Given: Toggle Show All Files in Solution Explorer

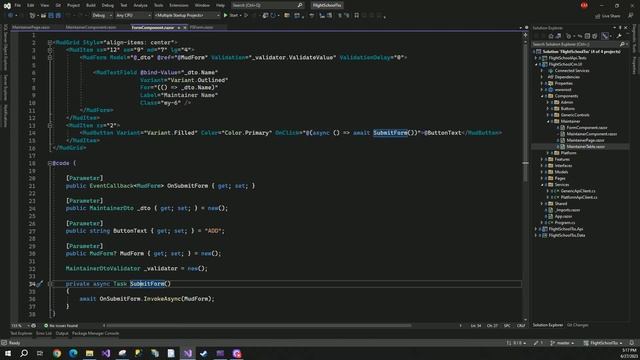Looking at the screenshot, I should [x=595, y=36].
